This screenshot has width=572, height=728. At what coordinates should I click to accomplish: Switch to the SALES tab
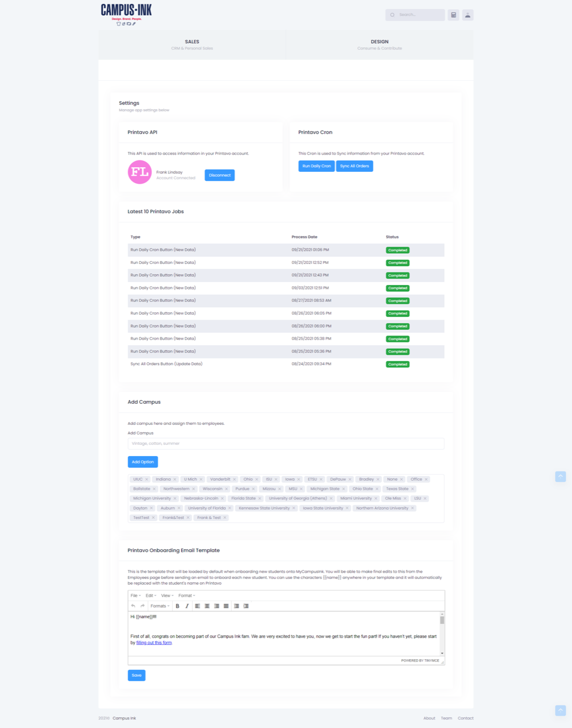pyautogui.click(x=192, y=44)
